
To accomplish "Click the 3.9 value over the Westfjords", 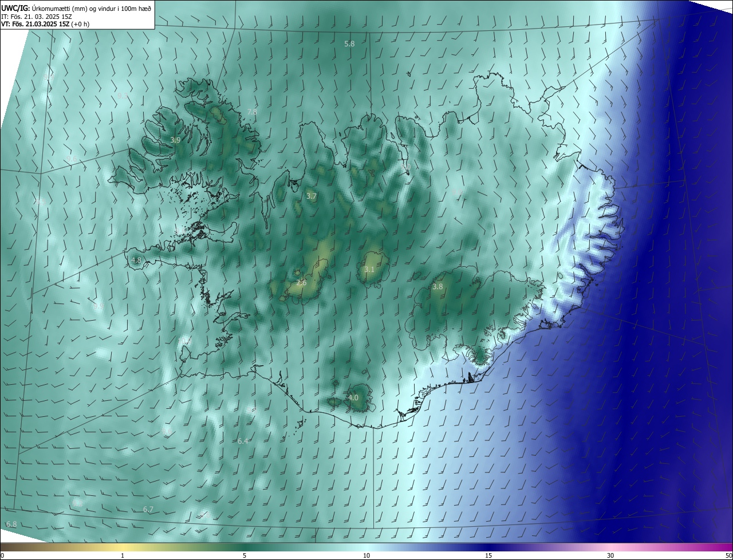I will point(176,140).
